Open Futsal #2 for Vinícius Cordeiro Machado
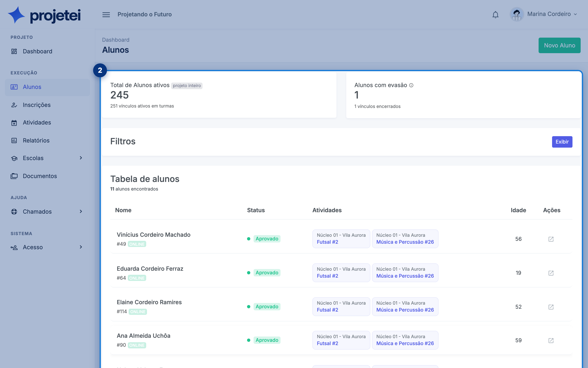 coord(327,242)
